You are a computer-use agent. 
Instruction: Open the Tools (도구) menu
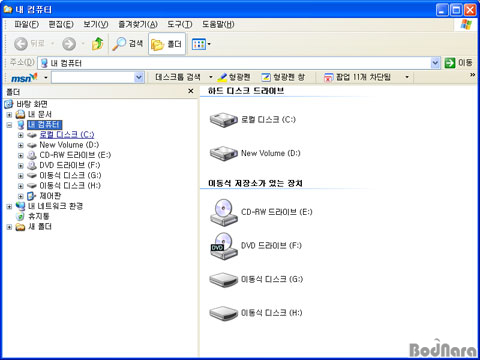(x=180, y=24)
